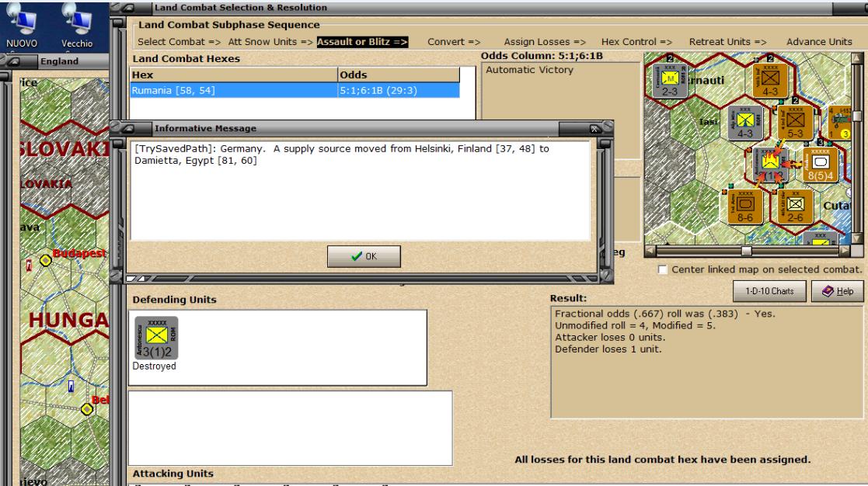The height and width of the screenshot is (486, 868).
Task: Click Informative Message window system menu icon
Action: coord(128,128)
